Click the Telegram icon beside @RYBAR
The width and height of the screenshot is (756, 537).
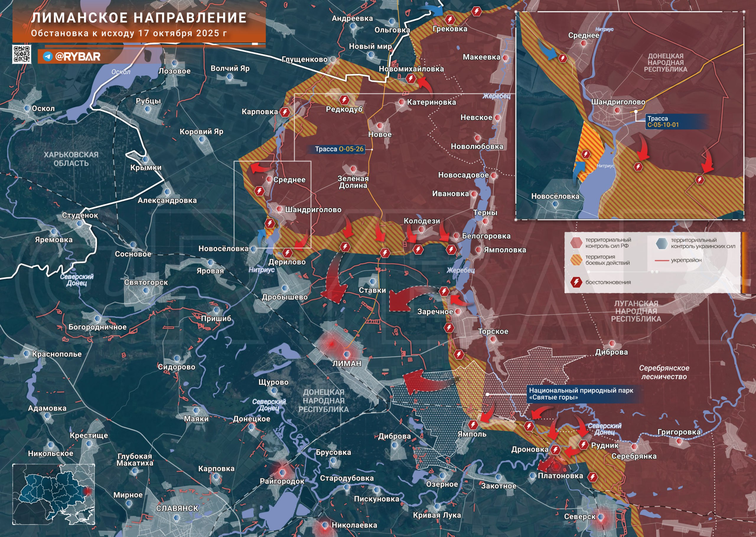click(48, 57)
